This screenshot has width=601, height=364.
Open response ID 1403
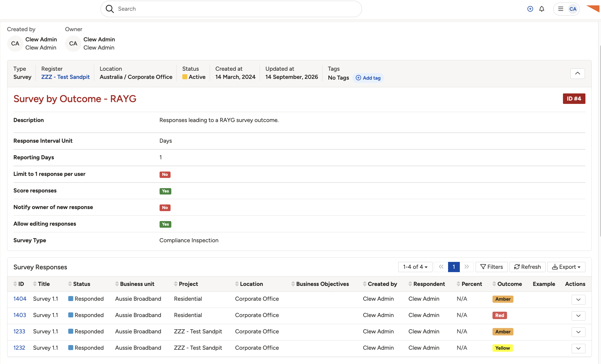point(20,315)
